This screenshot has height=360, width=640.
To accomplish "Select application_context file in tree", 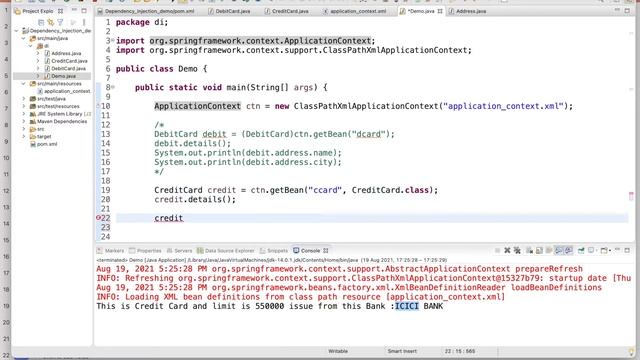I will pyautogui.click(x=67, y=91).
